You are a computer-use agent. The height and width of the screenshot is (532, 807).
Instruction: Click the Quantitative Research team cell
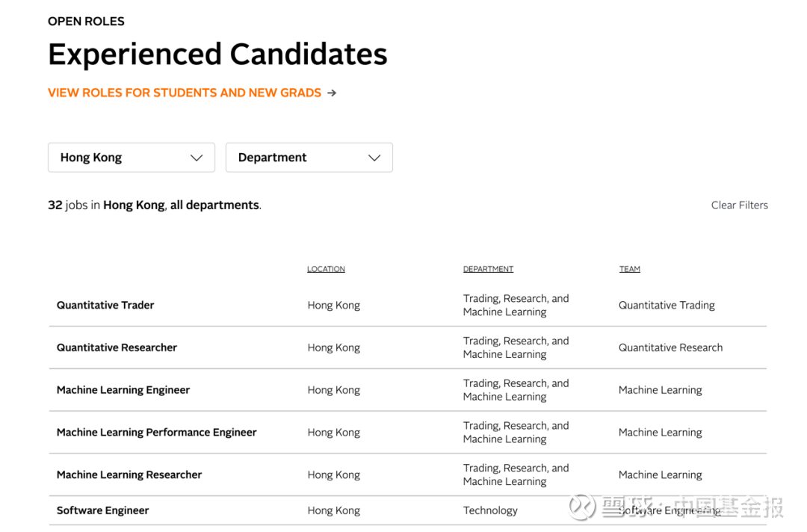[670, 347]
